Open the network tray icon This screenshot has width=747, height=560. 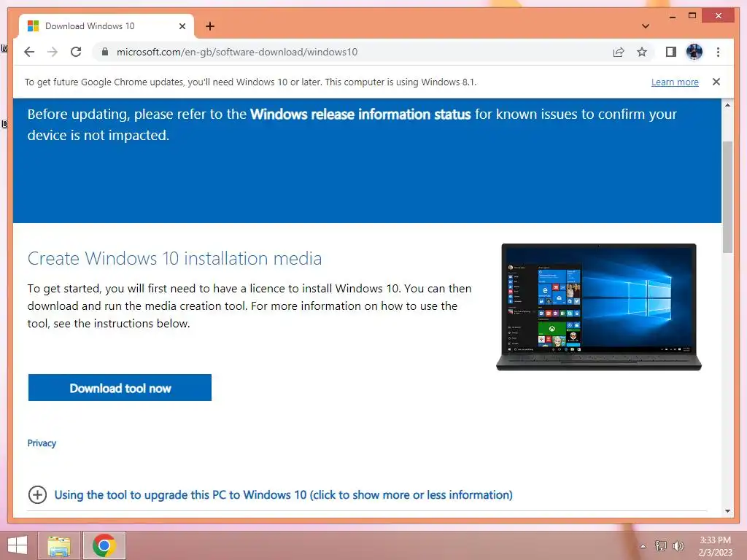pyautogui.click(x=661, y=545)
